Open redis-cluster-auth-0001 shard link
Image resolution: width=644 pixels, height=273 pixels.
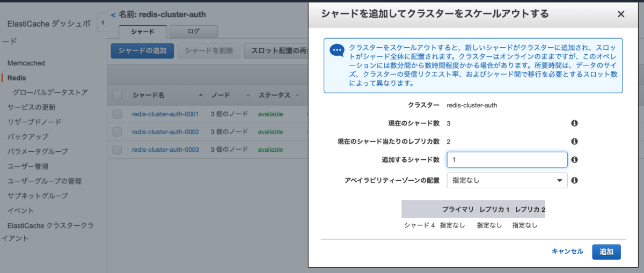click(165, 114)
